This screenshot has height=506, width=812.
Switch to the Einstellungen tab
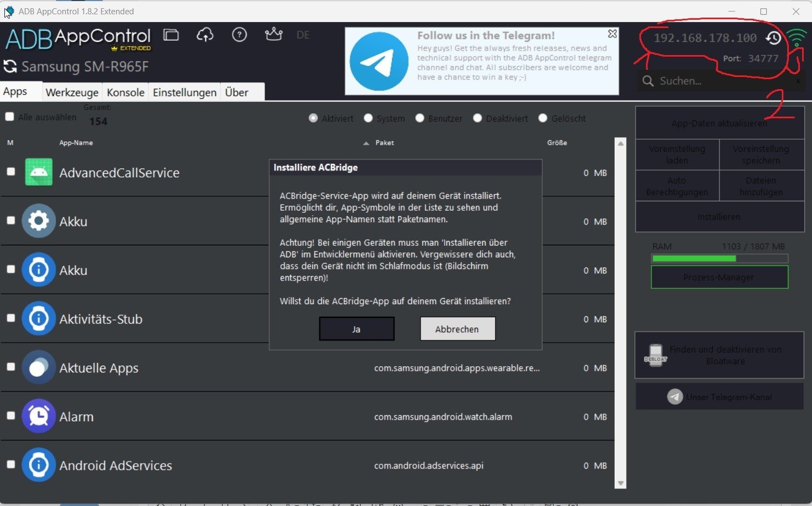click(x=184, y=92)
